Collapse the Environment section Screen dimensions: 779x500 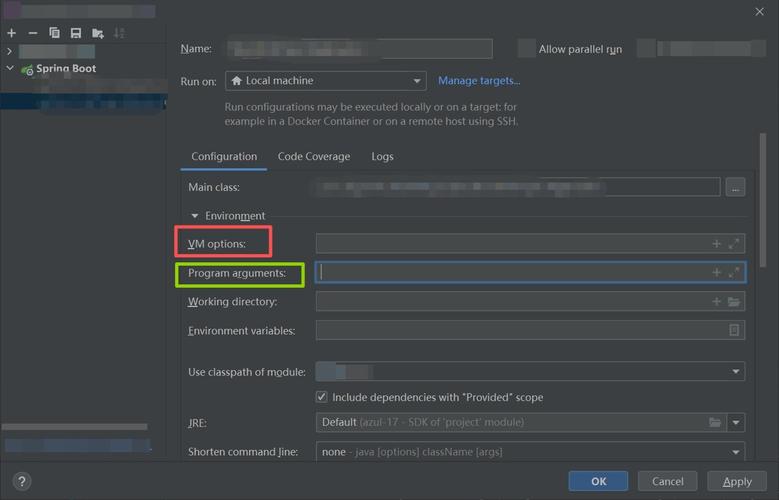coord(195,216)
